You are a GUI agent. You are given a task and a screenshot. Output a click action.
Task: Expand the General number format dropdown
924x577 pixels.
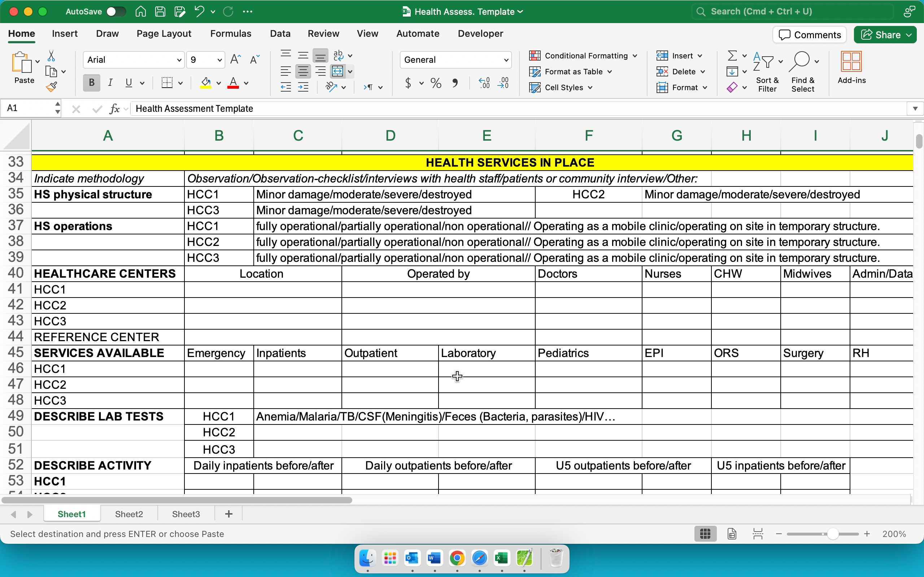click(506, 60)
